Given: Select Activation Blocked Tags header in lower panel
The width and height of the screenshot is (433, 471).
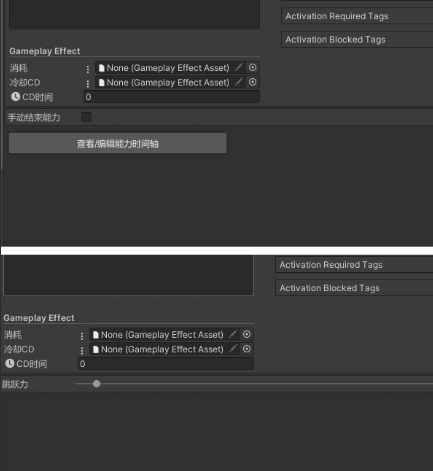Looking at the screenshot, I should coord(354,288).
